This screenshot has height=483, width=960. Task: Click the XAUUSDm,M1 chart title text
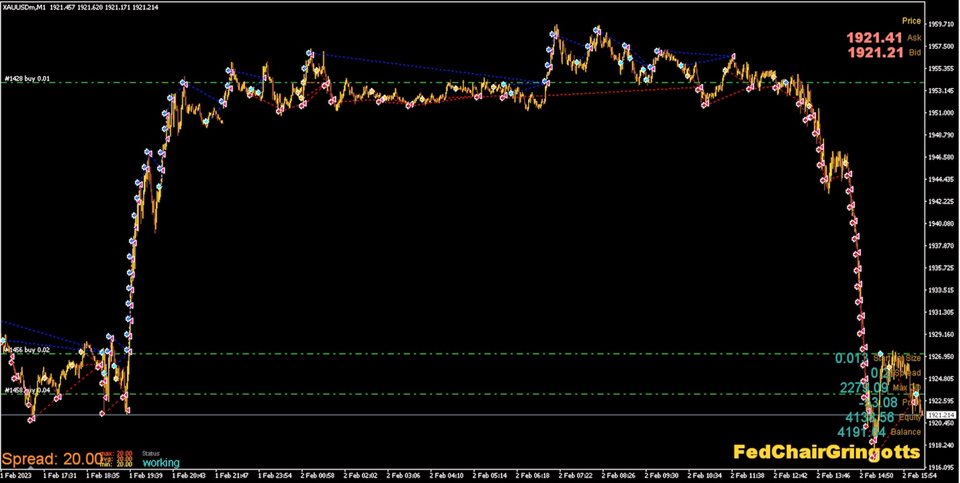click(22, 8)
